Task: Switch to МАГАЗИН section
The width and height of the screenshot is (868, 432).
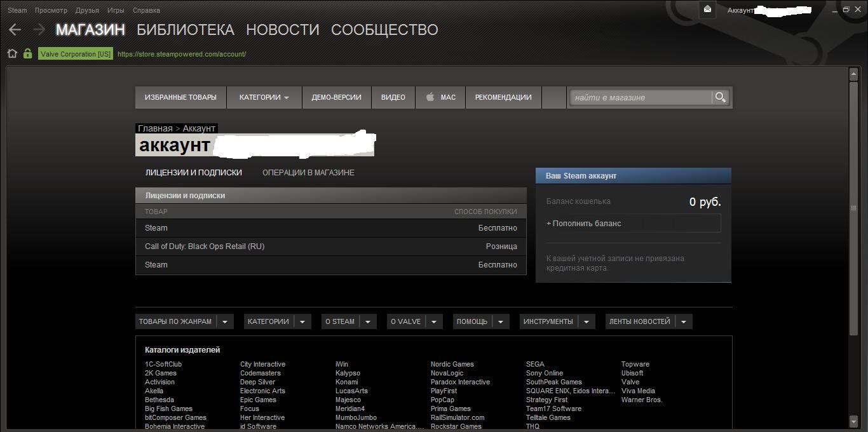Action: (90, 30)
